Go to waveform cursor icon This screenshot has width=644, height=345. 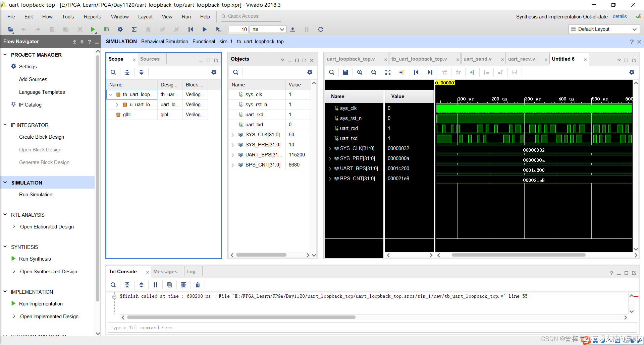pyautogui.click(x=402, y=72)
